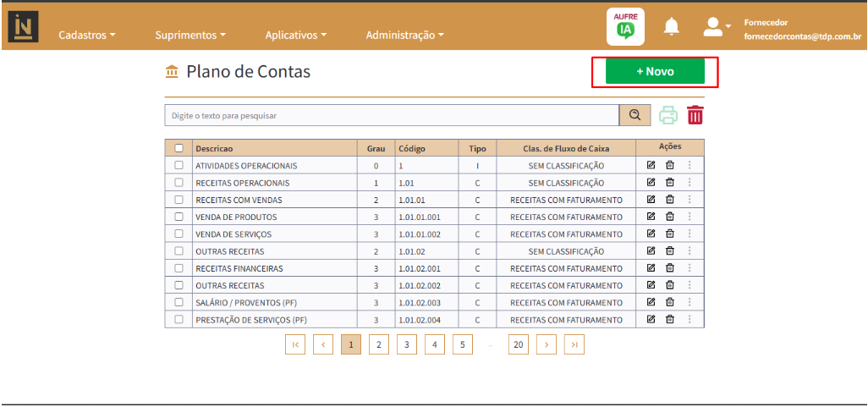Go to page 2

379,344
